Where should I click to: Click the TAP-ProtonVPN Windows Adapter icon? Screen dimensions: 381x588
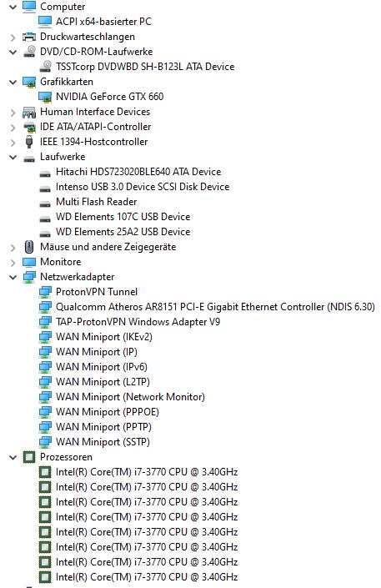click(45, 322)
